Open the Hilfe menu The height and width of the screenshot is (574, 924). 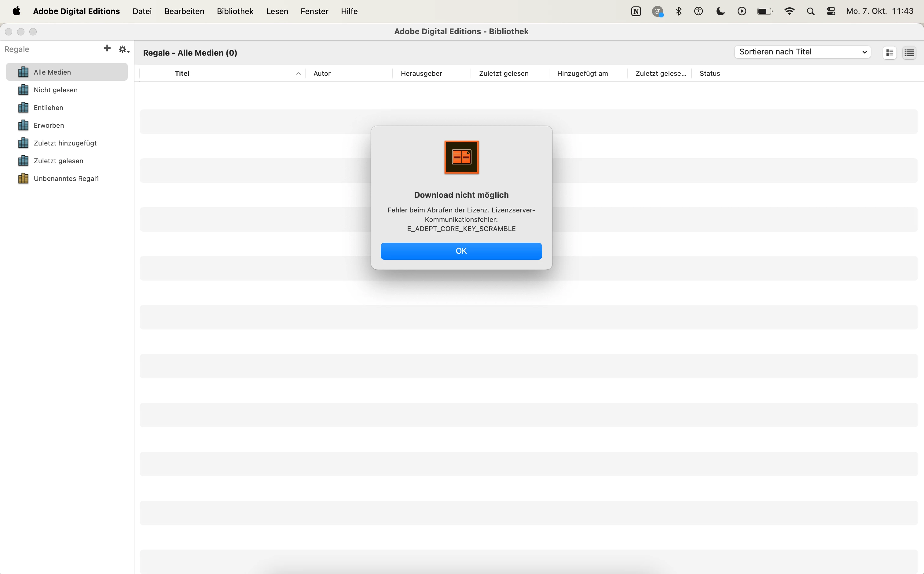(349, 11)
